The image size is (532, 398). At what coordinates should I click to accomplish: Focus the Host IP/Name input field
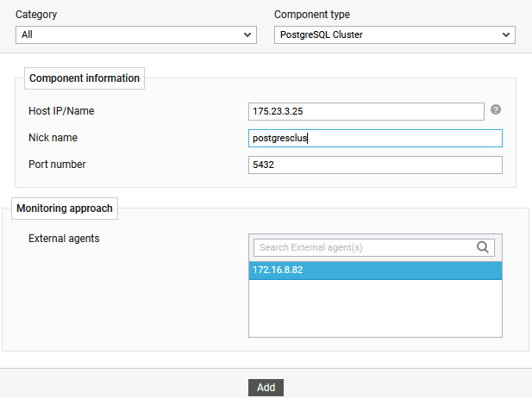pos(366,112)
